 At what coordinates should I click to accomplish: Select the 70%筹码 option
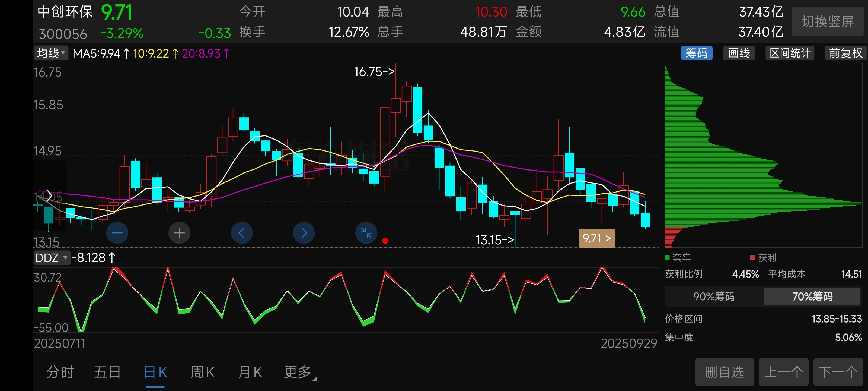[x=812, y=296]
